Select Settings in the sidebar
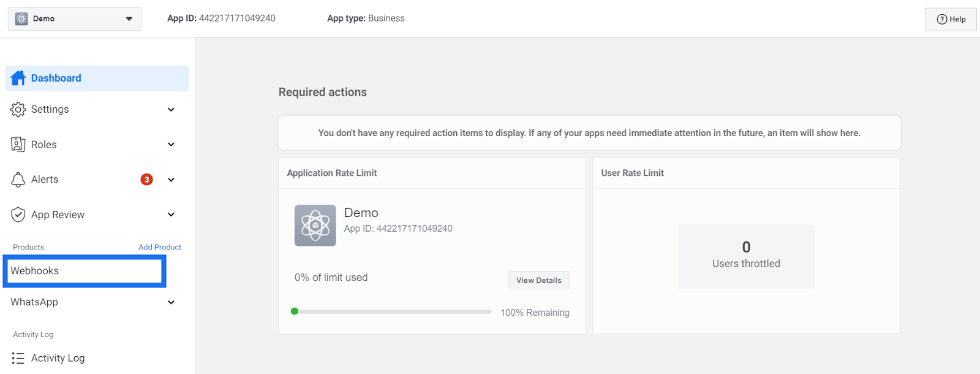This screenshot has width=980, height=374. point(50,109)
